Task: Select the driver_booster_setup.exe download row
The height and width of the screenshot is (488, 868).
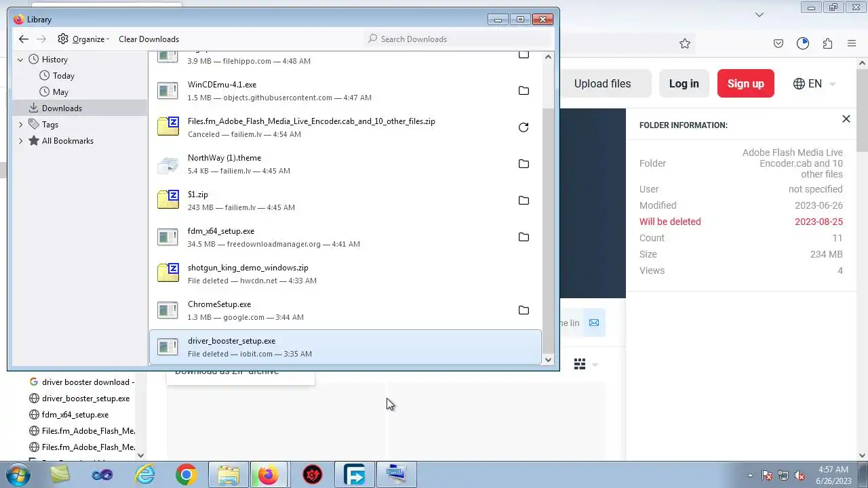Action: tap(345, 347)
